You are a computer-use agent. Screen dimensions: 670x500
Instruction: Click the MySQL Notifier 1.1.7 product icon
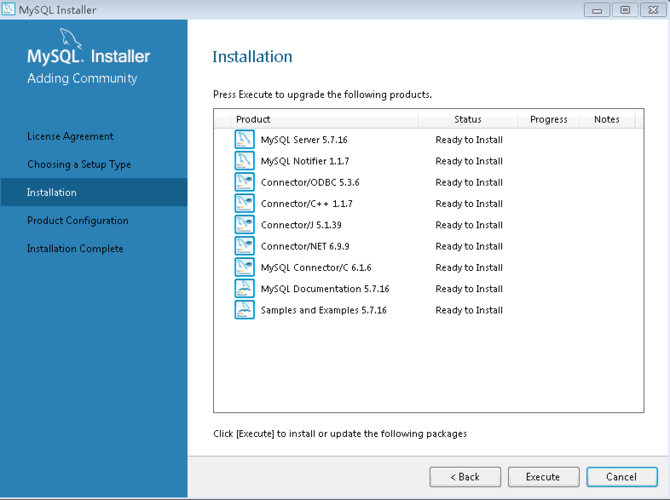(244, 161)
